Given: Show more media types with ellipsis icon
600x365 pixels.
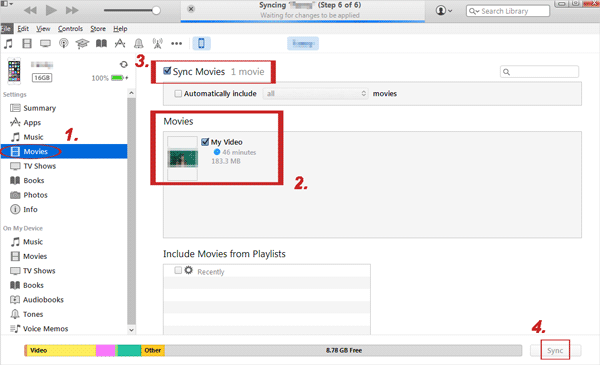Looking at the screenshot, I should click(176, 44).
